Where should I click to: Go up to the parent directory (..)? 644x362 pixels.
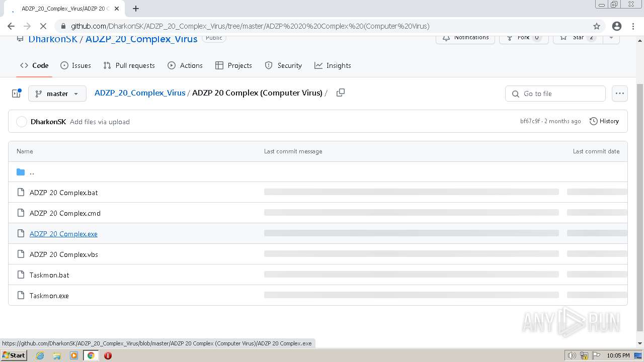click(x=32, y=172)
